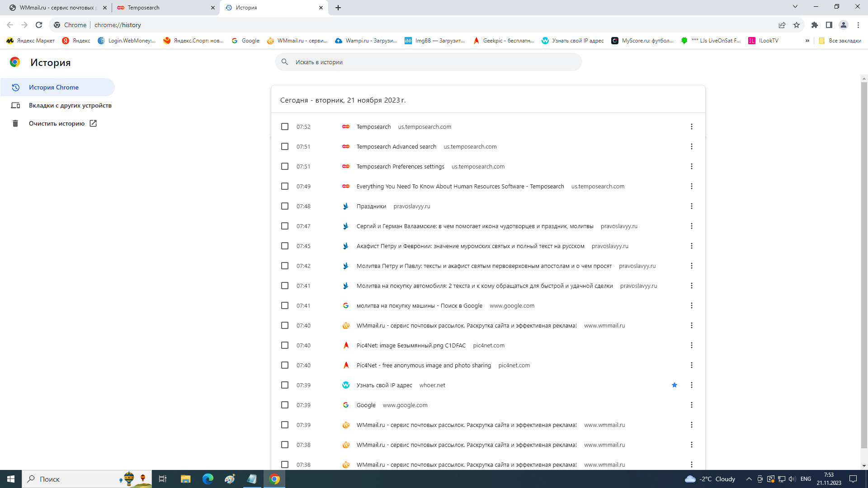This screenshot has width=868, height=488.
Task: Click the blue bookmark star on whoer.net row
Action: tap(675, 385)
